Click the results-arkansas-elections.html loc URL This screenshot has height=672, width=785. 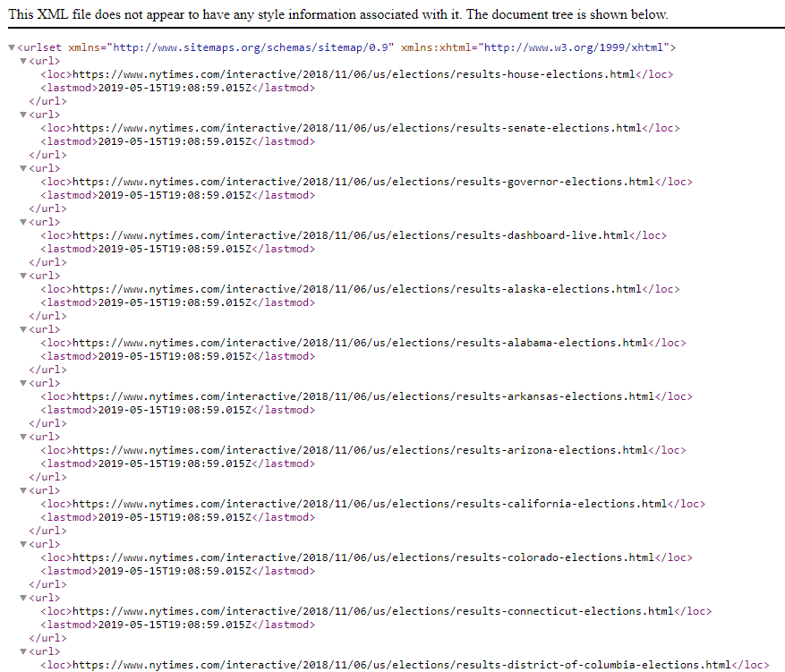(363, 396)
